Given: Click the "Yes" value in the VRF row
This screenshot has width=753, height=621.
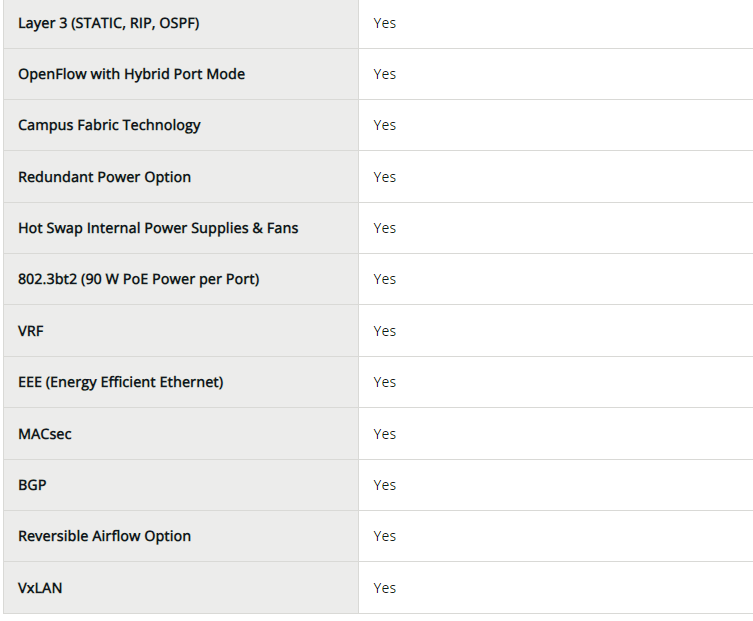Looking at the screenshot, I should pos(385,331).
